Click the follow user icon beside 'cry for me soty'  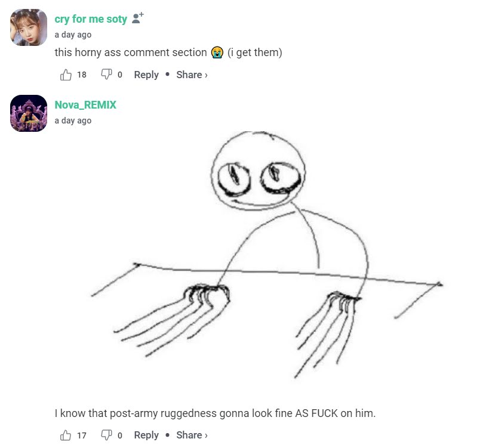pyautogui.click(x=137, y=18)
